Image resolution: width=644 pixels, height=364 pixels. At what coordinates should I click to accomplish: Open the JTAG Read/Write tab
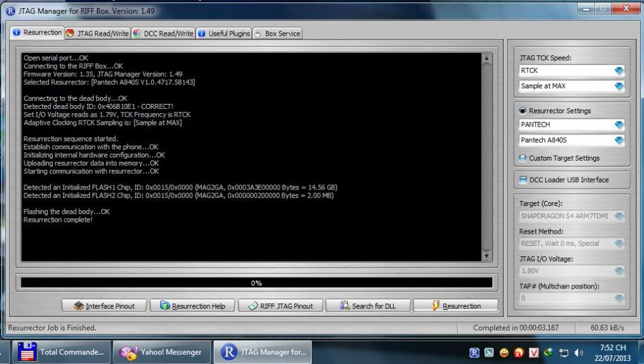click(97, 33)
